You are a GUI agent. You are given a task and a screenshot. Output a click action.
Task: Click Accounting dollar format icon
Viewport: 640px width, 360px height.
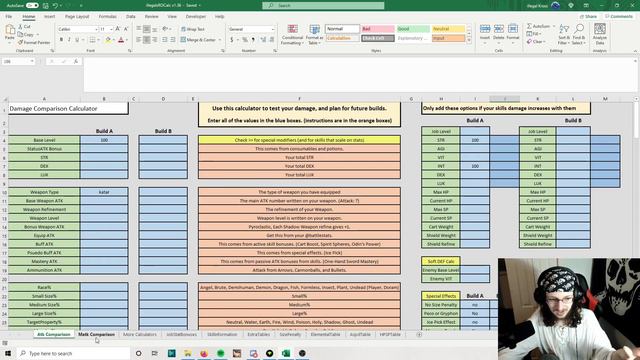coord(232,40)
